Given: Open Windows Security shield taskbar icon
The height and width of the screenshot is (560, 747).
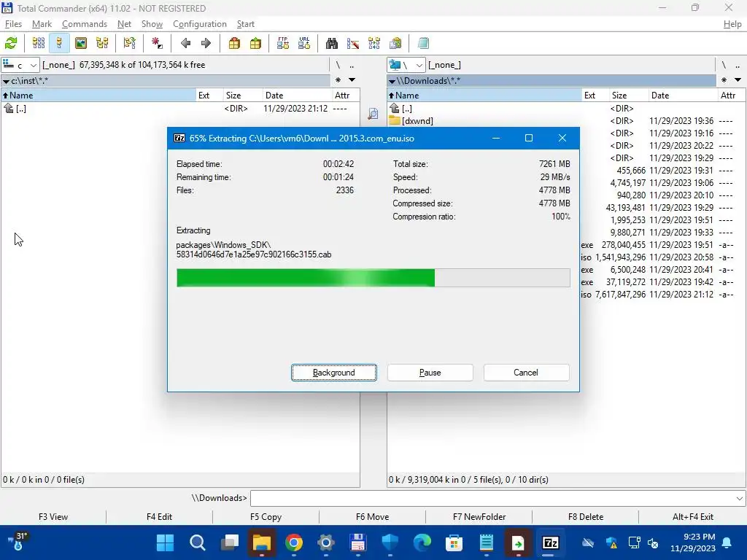Looking at the screenshot, I should 390,542.
